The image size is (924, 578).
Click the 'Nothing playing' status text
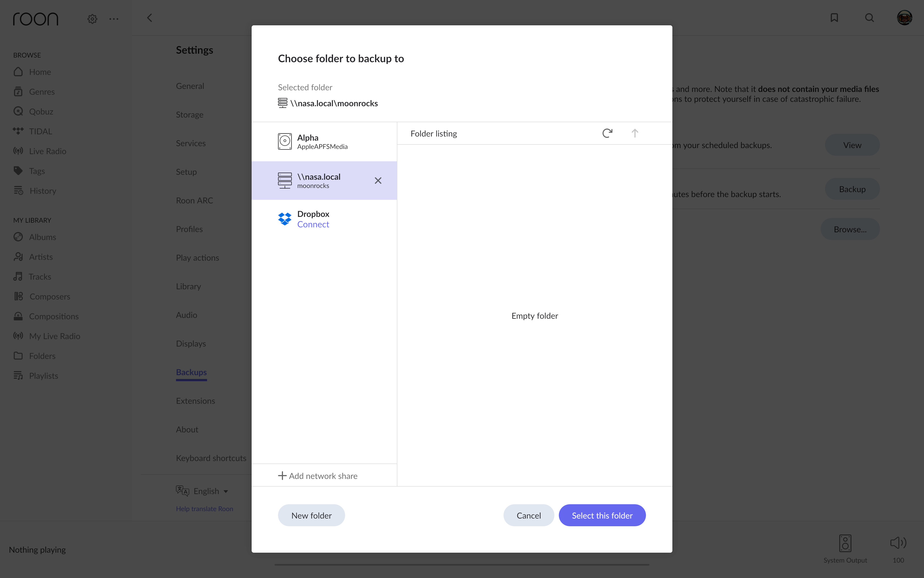click(37, 550)
